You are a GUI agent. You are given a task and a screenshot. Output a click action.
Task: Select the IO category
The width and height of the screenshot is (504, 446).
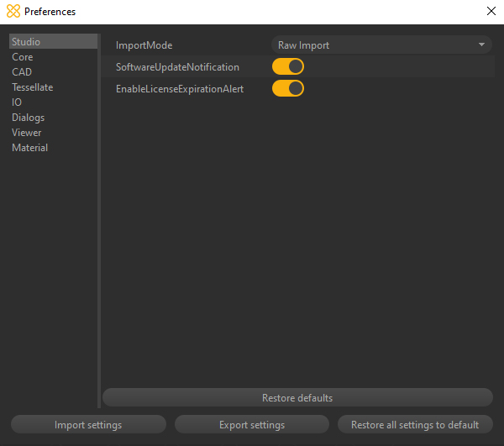pyautogui.click(x=17, y=102)
